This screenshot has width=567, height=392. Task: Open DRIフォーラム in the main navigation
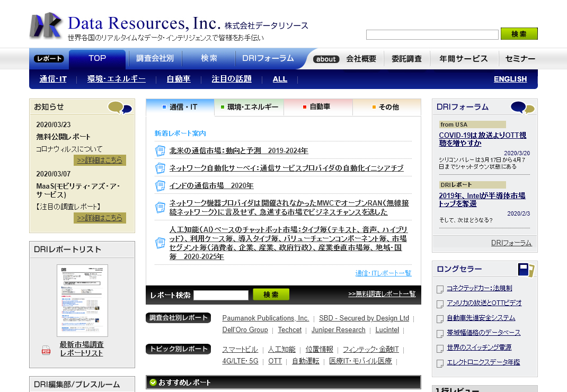pyautogui.click(x=268, y=59)
